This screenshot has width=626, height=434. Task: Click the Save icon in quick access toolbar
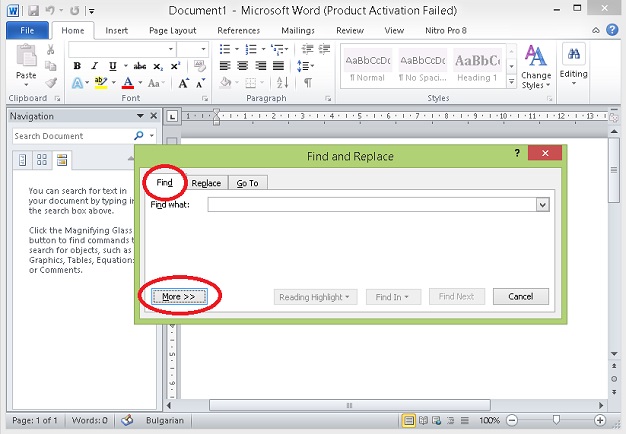tap(33, 10)
